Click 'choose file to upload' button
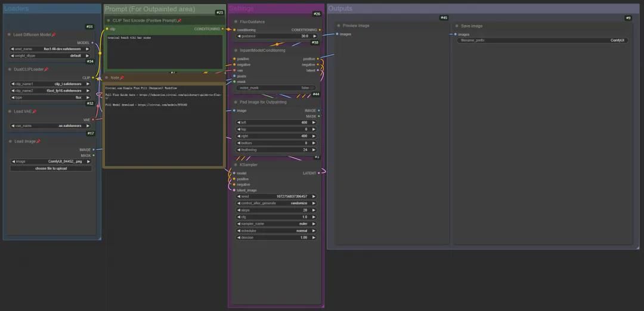This screenshot has width=644, height=311. pos(51,169)
